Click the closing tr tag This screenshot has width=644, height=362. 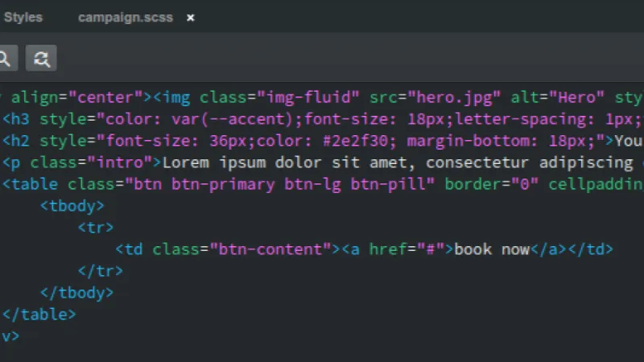tap(101, 271)
